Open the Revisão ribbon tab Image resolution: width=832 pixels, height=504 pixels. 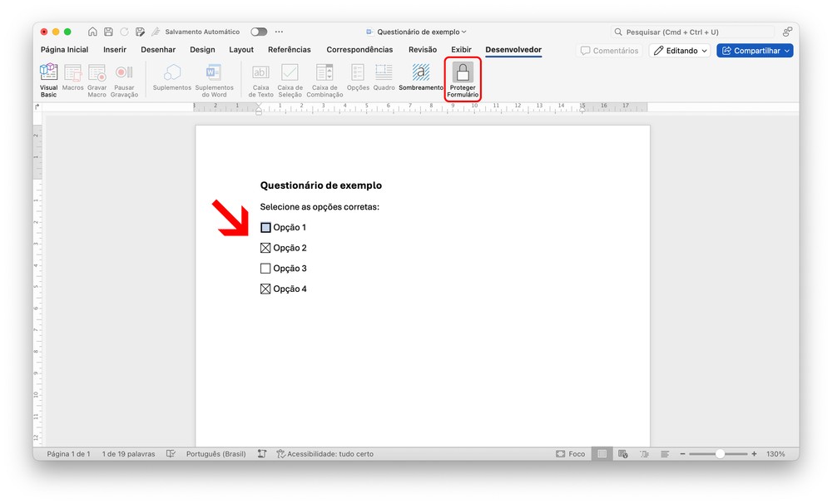click(423, 50)
